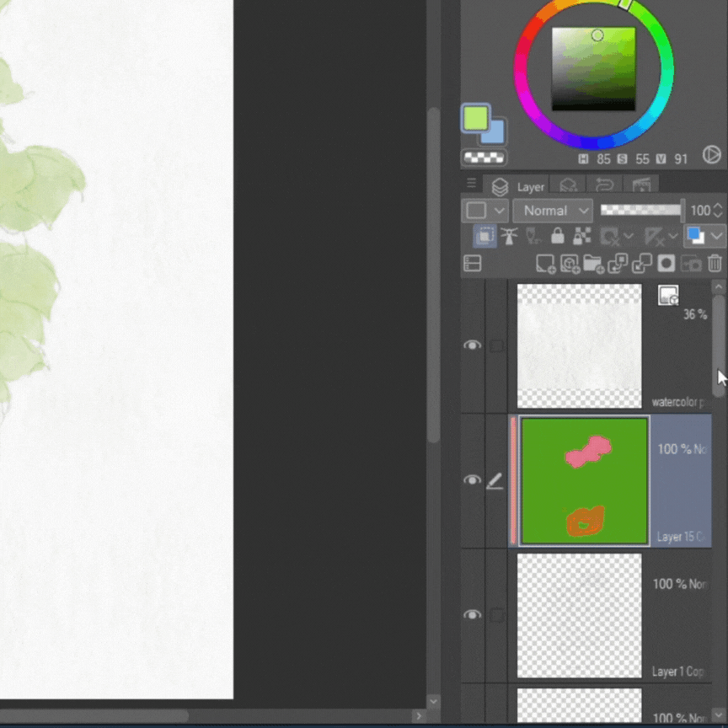Viewport: 728px width, 728px height.
Task: Click the layer list scroll up arrow
Action: point(718,286)
